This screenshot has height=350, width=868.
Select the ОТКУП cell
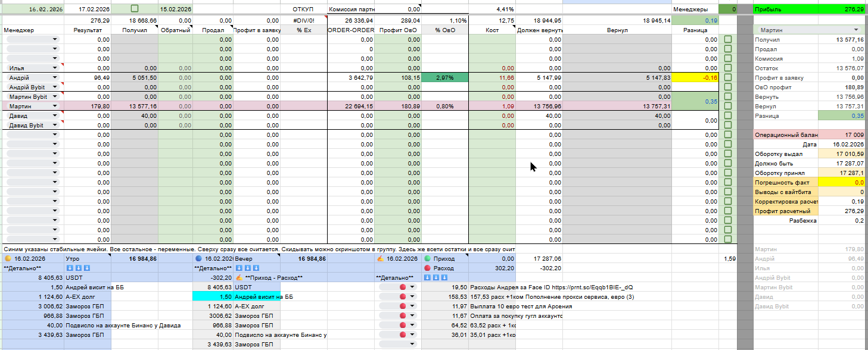304,10
